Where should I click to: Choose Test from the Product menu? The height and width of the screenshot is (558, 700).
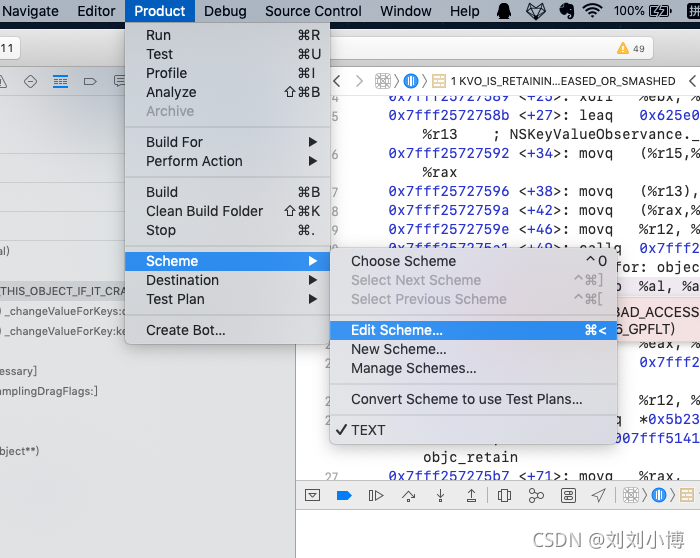[x=228, y=54]
